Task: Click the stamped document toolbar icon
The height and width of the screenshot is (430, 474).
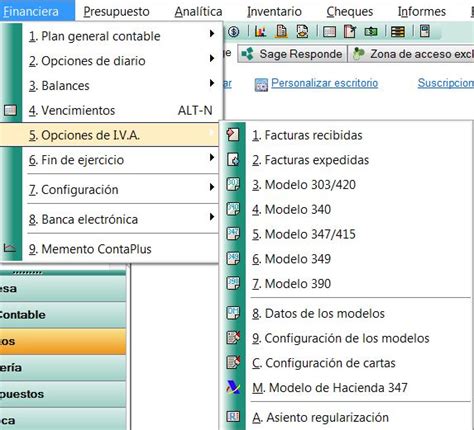Action: coord(302,32)
